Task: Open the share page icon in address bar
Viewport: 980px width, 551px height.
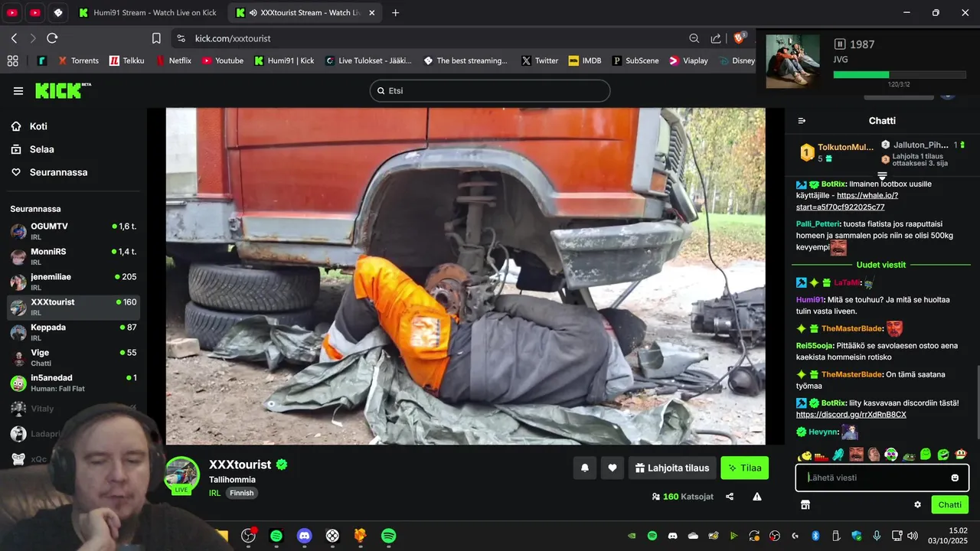Action: tap(716, 38)
